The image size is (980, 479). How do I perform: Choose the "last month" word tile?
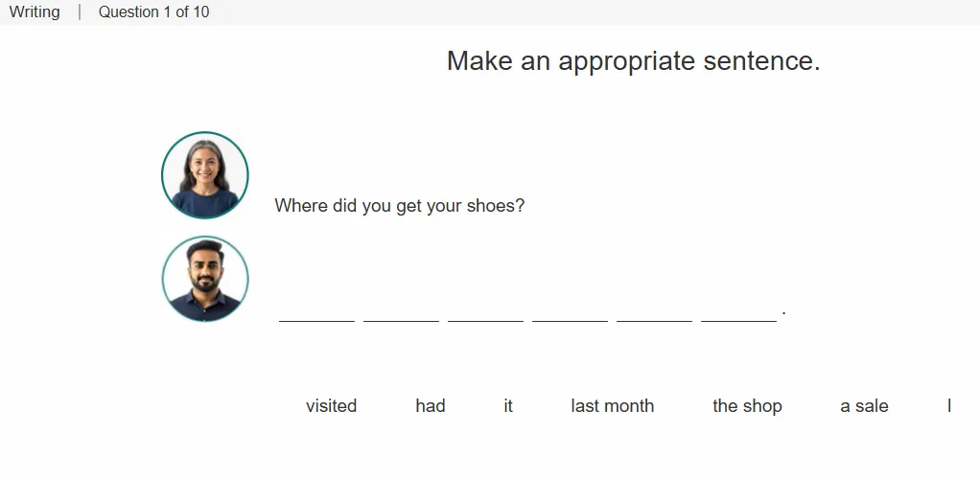tap(613, 406)
